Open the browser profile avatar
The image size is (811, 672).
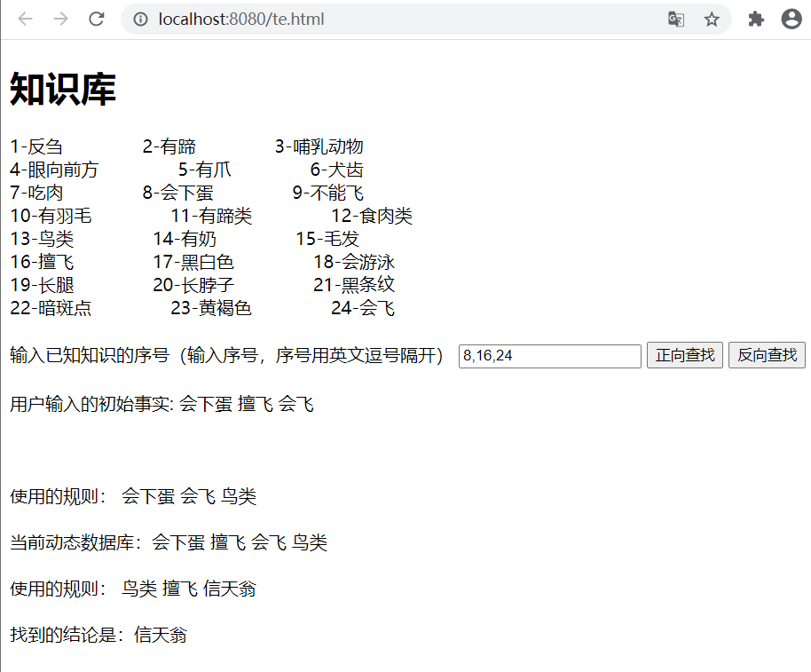[x=791, y=20]
